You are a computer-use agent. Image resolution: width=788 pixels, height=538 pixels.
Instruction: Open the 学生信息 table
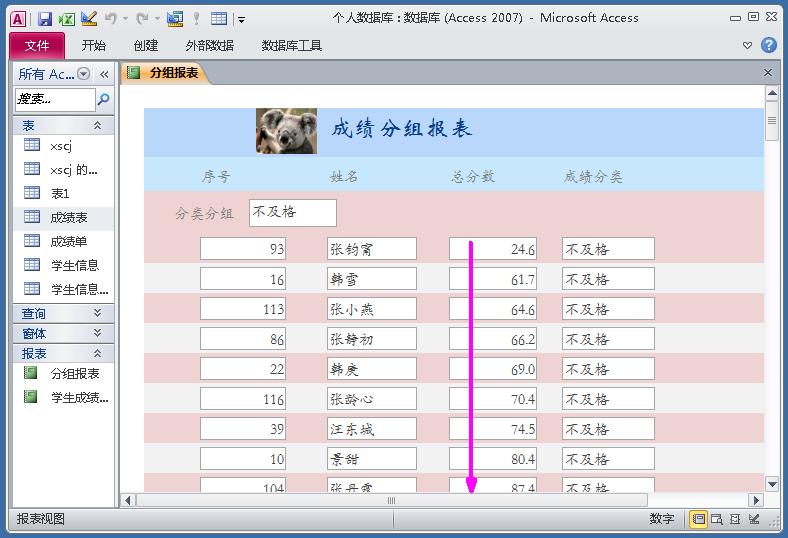click(64, 265)
